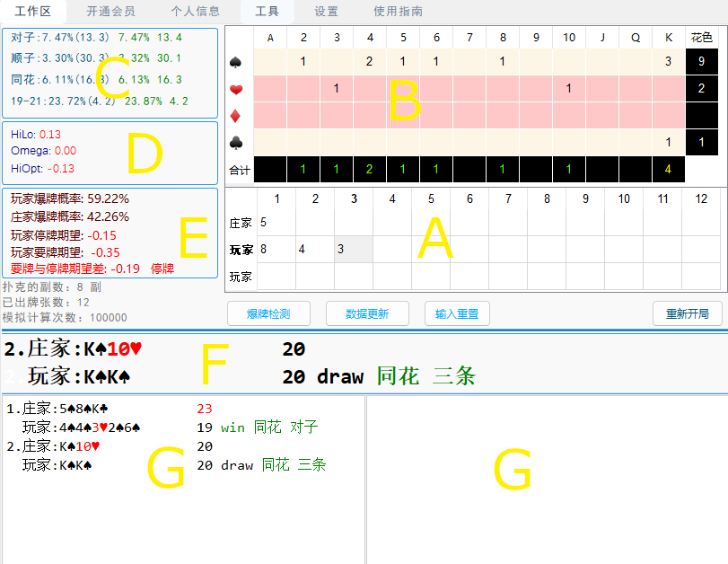Open the 个人信息 tab
The width and height of the screenshot is (728, 564).
(195, 12)
